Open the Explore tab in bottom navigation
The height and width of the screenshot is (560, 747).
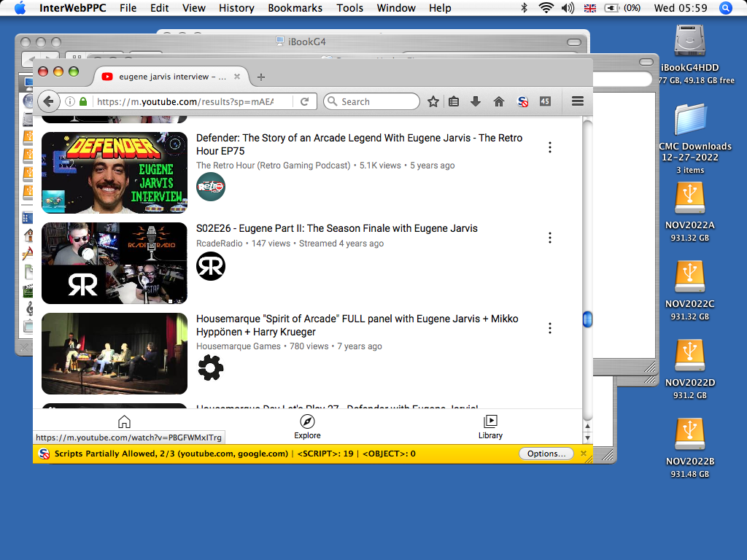pyautogui.click(x=307, y=427)
